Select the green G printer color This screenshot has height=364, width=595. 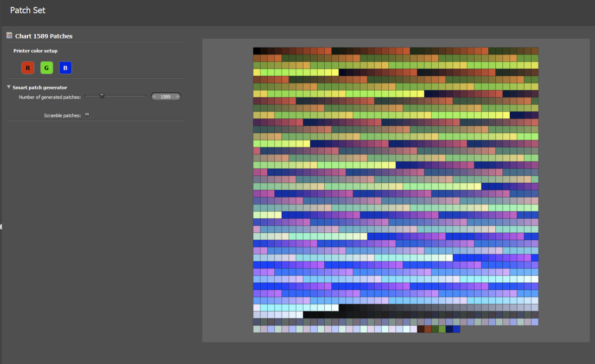click(47, 68)
